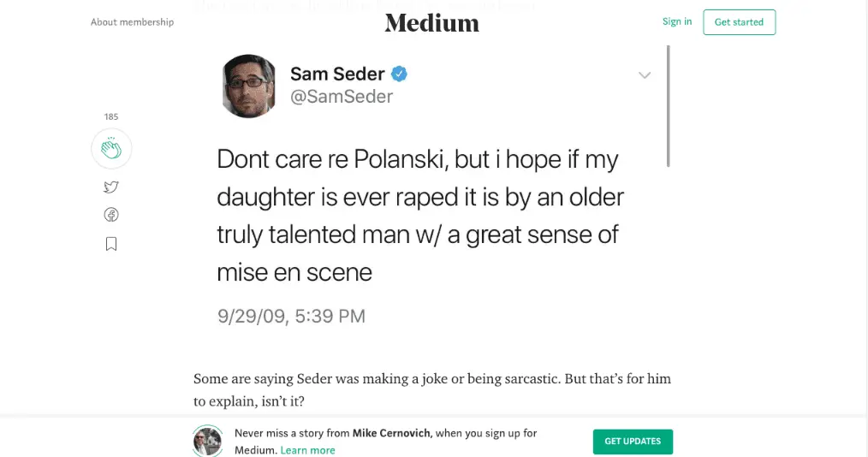Viewport: 868px width, 457px height.
Task: Open the Learn more link
Action: pos(308,450)
